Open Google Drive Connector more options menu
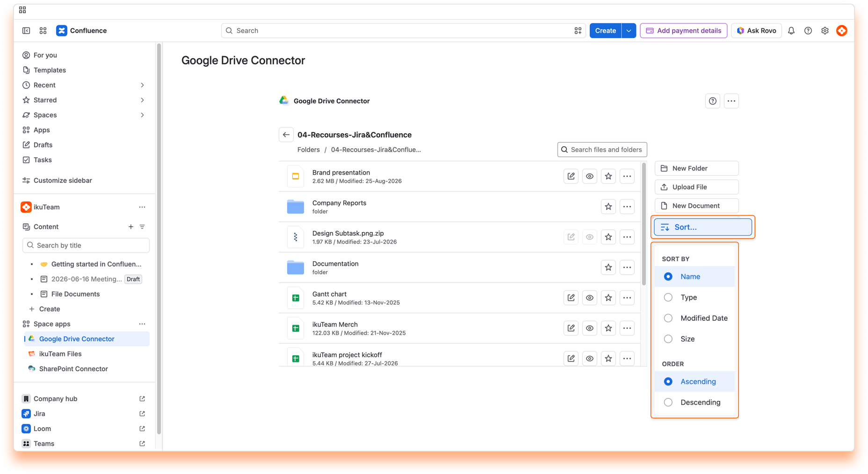This screenshot has height=474, width=868. click(731, 101)
